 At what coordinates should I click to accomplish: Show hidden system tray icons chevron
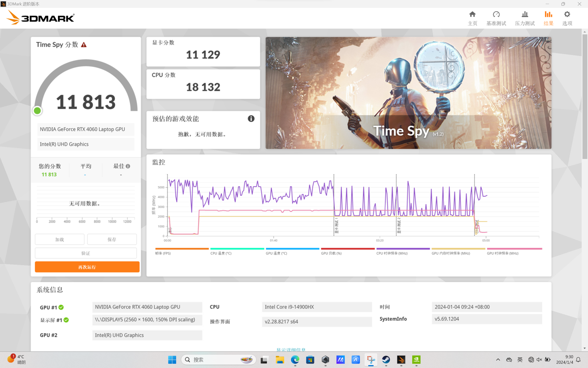[498, 360]
